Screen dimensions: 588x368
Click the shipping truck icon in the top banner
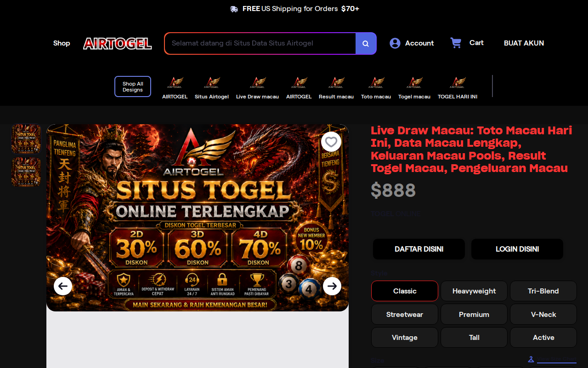[234, 9]
